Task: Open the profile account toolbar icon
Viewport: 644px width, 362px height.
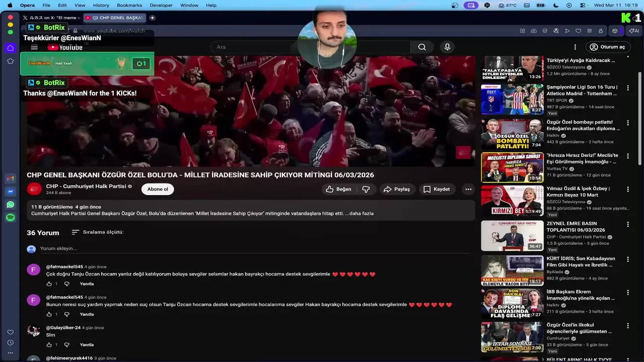Action: pos(601,31)
